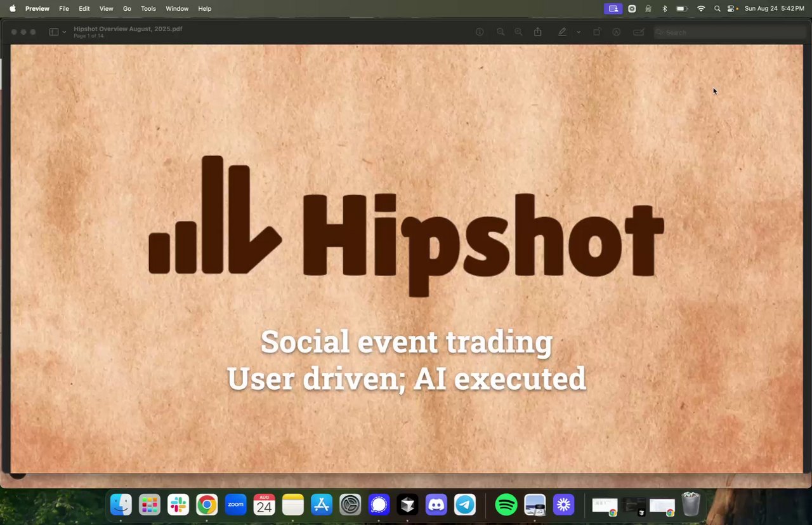Open the battery status menu
This screenshot has height=525, width=812.
(x=682, y=8)
